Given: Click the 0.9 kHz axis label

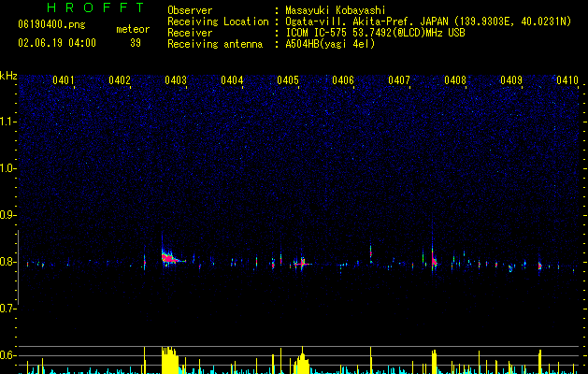Looking at the screenshot, I should [x=7, y=215].
